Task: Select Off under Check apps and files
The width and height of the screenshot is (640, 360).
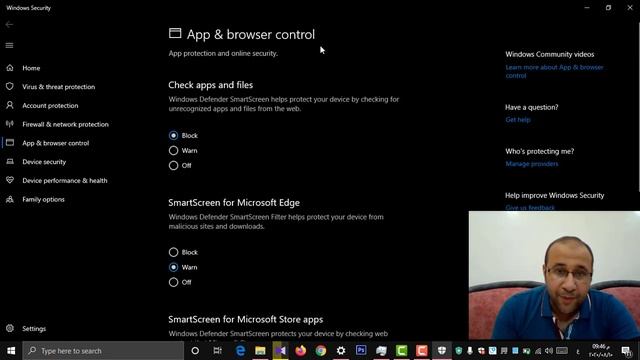Action: [x=173, y=165]
